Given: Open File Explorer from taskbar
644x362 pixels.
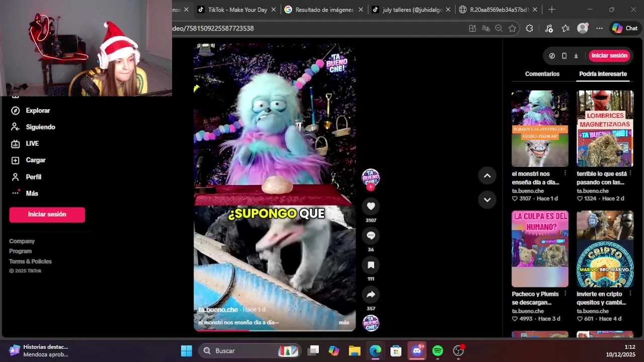Looking at the screenshot, I should click(x=355, y=351).
